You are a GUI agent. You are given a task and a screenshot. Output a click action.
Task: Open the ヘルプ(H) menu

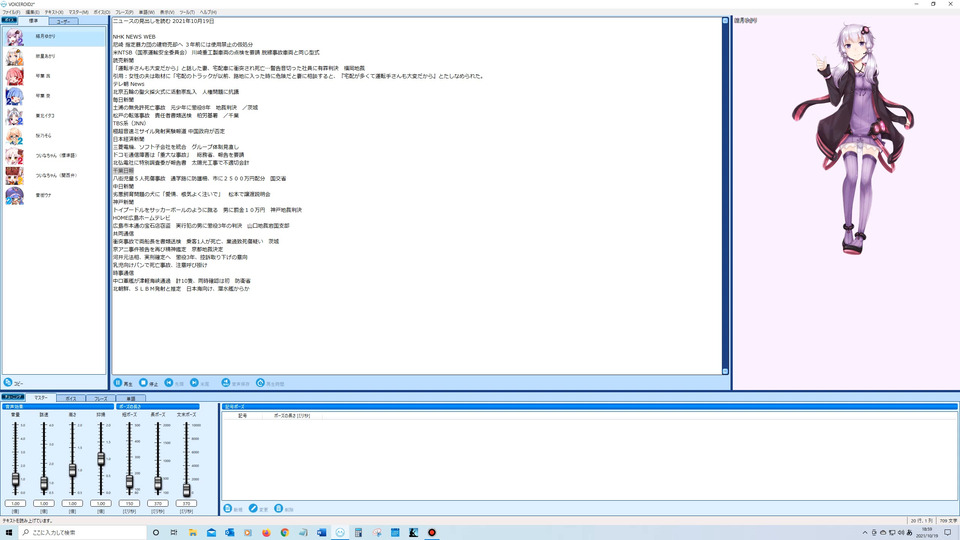[x=208, y=12]
